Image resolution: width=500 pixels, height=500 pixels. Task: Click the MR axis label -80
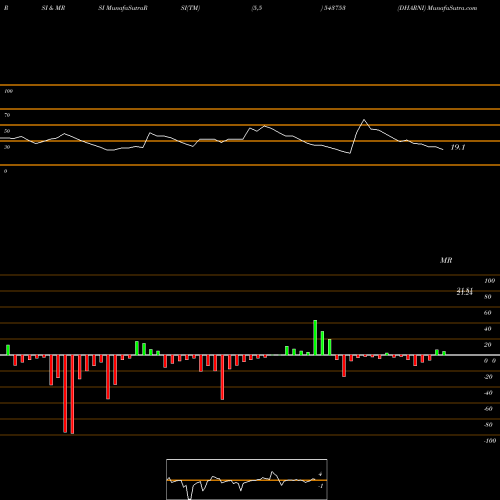[x=488, y=425]
